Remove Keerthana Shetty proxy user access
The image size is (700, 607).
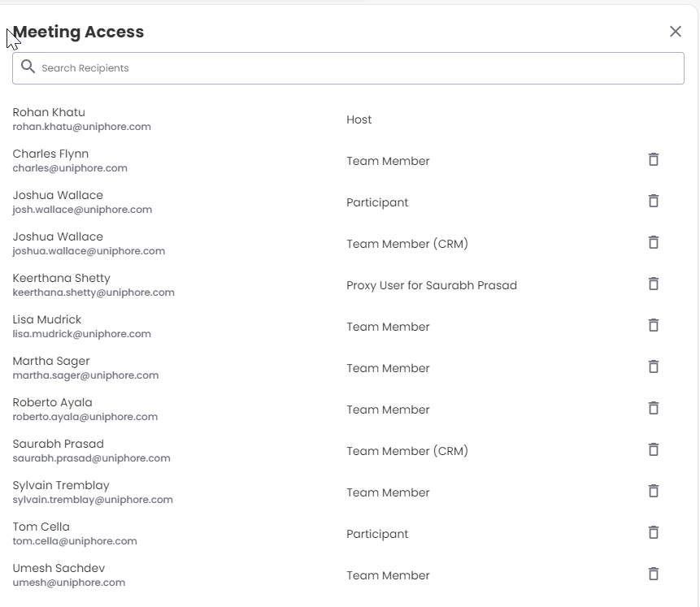(x=654, y=284)
